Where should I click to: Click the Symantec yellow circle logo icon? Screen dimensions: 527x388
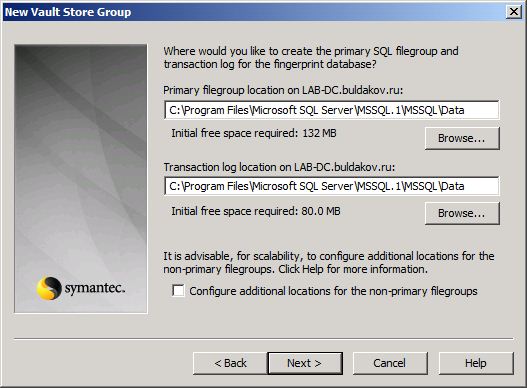coord(49,288)
